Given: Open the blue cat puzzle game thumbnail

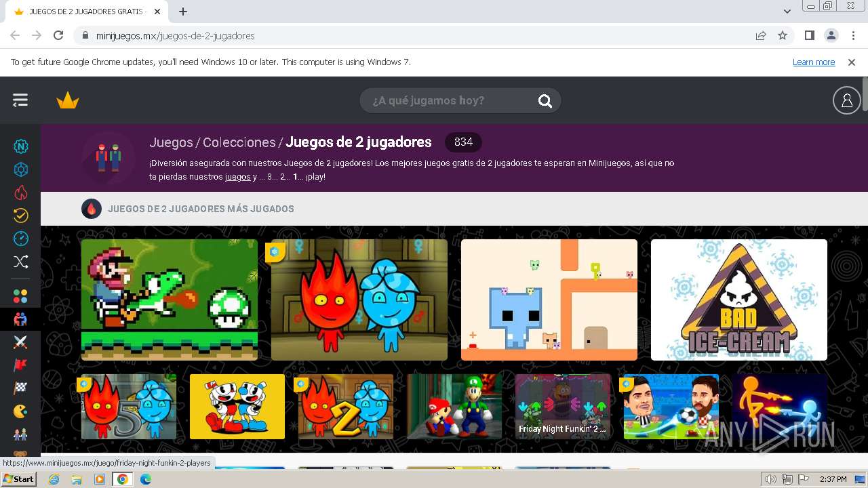Looking at the screenshot, I should [x=549, y=300].
